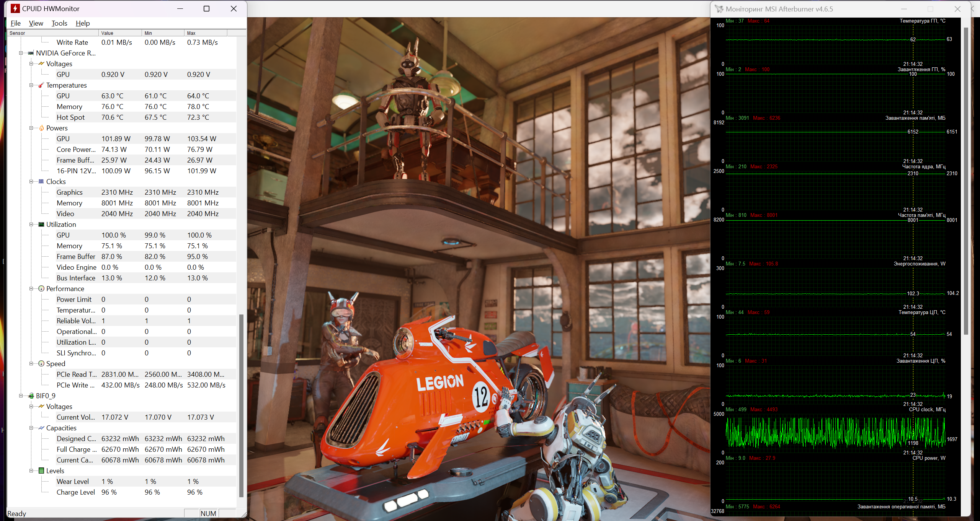Open the Tools menu
The image size is (980, 521).
point(59,23)
